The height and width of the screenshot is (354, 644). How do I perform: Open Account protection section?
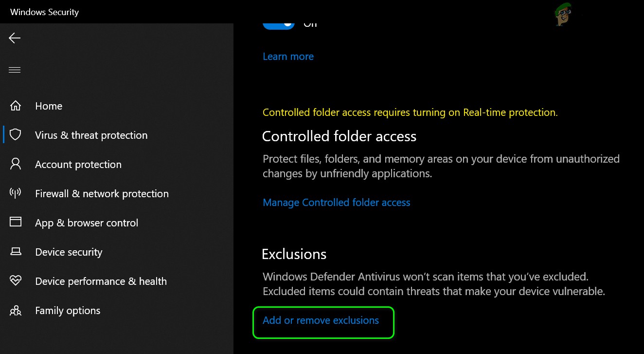[x=78, y=165]
